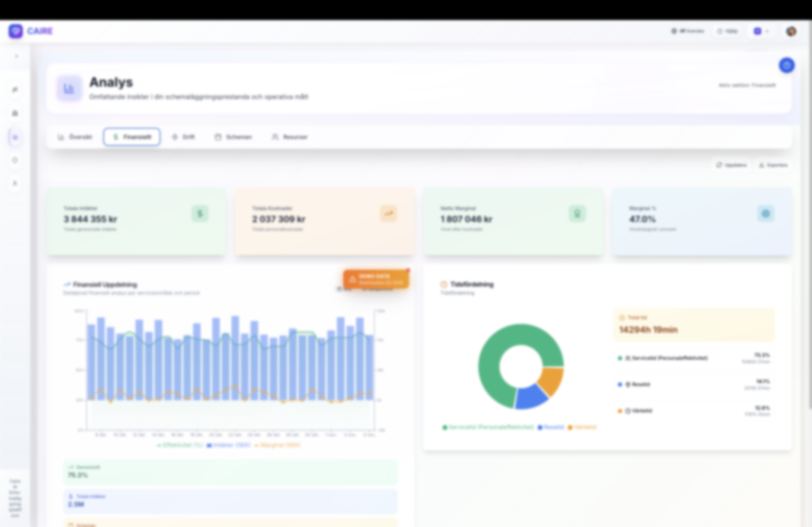
Task: Click the Exportera button
Action: (x=773, y=165)
